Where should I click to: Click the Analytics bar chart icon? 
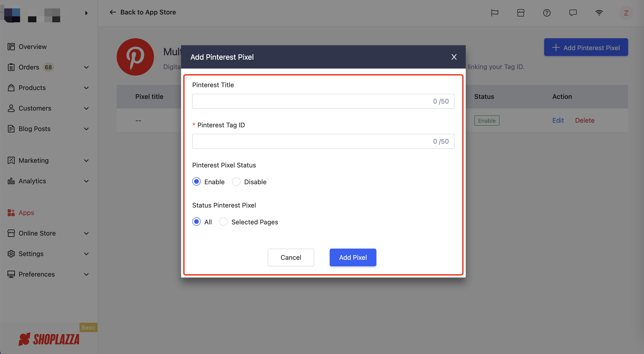pos(11,181)
